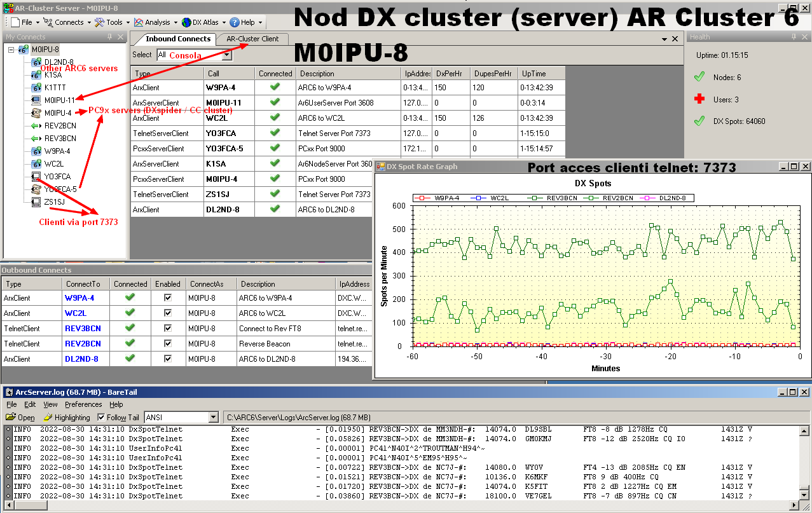812x513 pixels.
Task: Click the Highlighting marker icon in BareTail
Action: pyautogui.click(x=48, y=417)
